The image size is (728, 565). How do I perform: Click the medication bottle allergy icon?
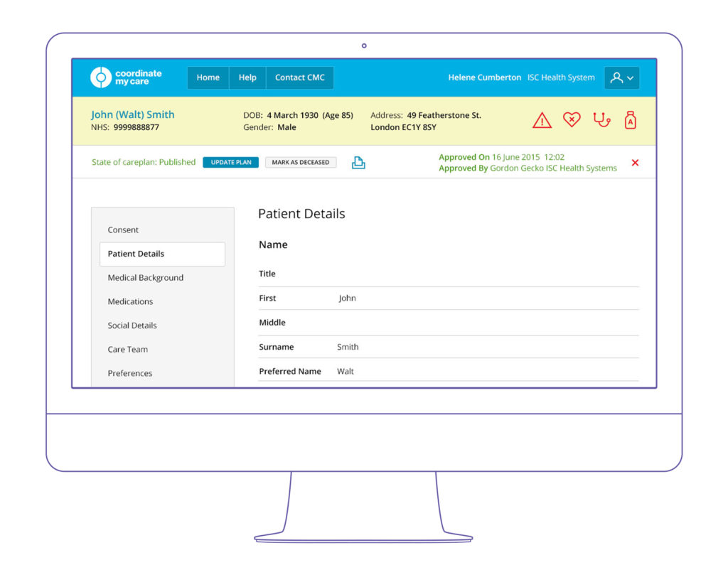point(630,120)
